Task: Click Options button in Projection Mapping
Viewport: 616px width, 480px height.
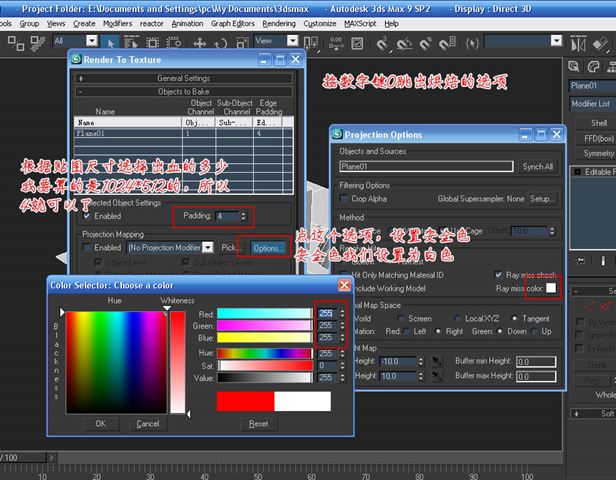Action: click(268, 248)
